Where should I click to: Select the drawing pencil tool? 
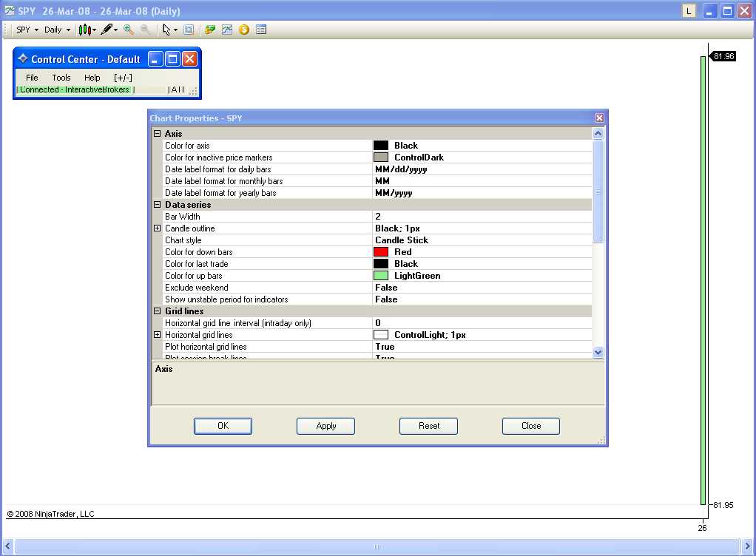click(x=109, y=30)
